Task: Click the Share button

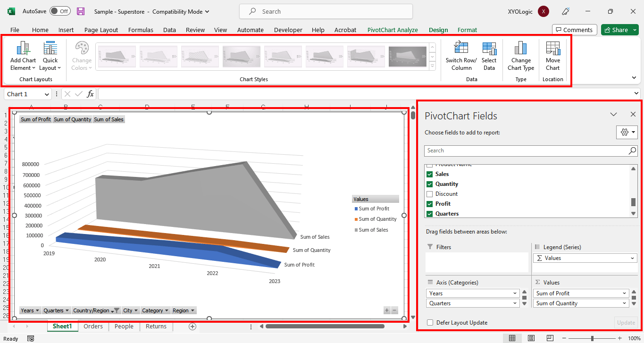Action: tap(618, 29)
